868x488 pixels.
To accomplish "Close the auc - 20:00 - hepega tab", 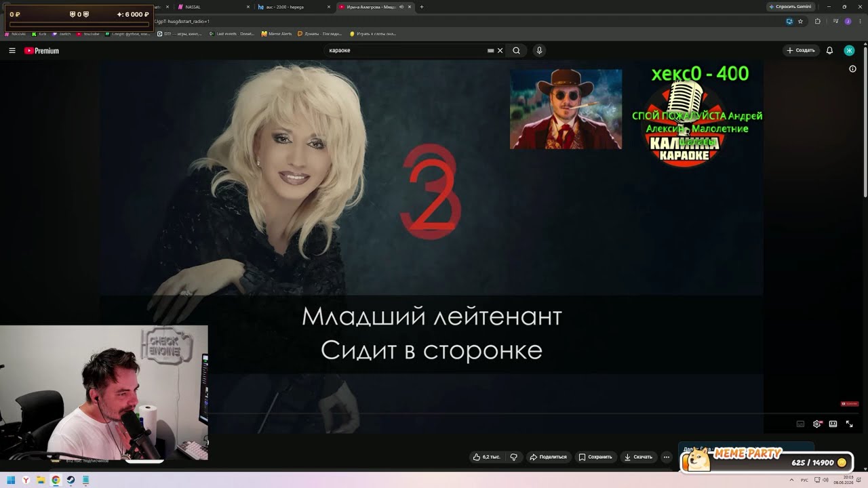I will [x=330, y=7].
